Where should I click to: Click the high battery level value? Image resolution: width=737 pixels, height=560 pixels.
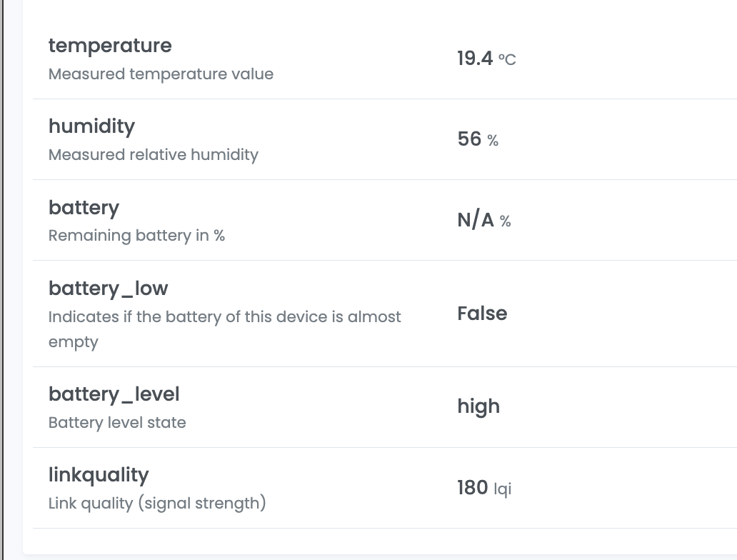[478, 406]
